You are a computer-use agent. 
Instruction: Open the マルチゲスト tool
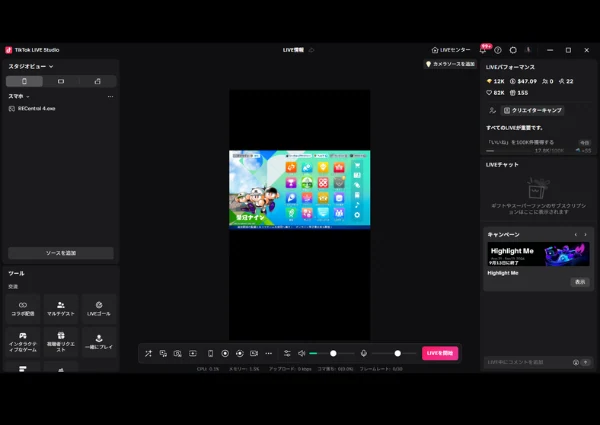[x=61, y=309]
